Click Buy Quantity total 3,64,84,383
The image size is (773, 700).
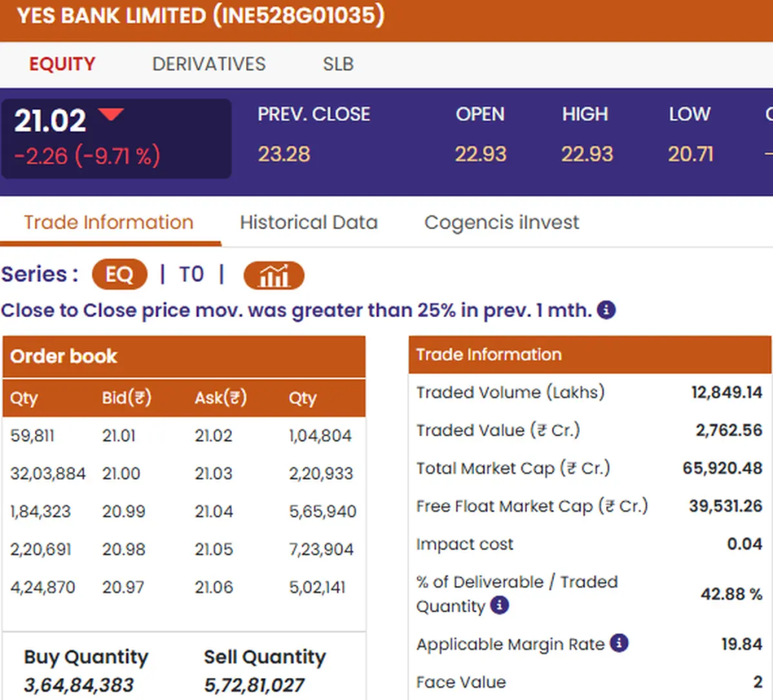click(79, 685)
